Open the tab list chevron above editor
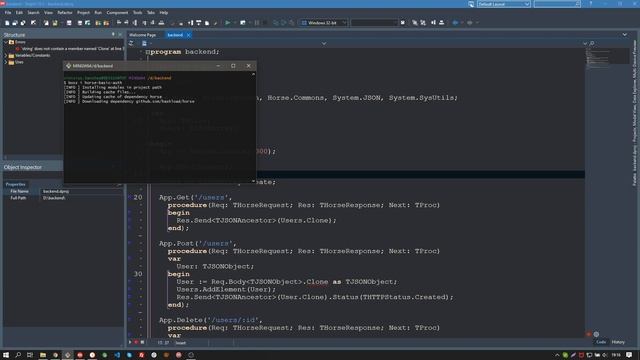This screenshot has width=640, height=360. pos(624,35)
